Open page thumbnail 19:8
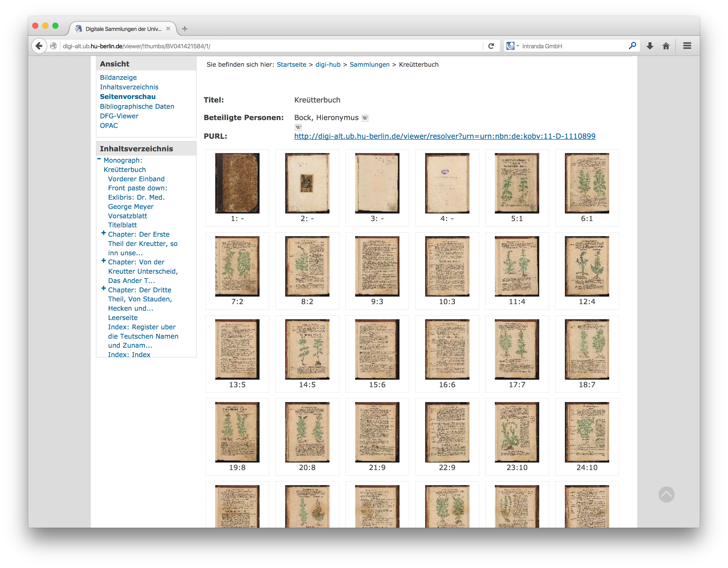728x568 pixels. (237, 432)
